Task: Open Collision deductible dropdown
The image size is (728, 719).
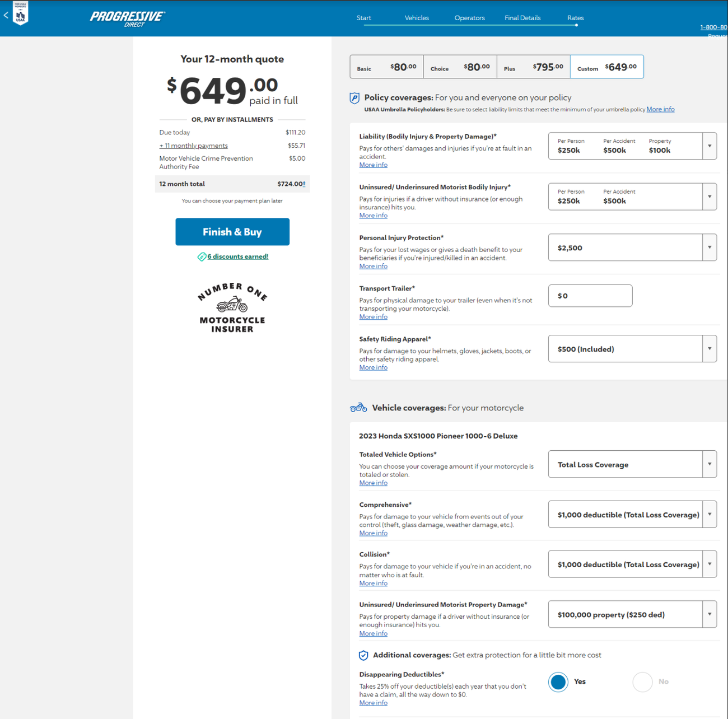Action: pyautogui.click(x=632, y=564)
